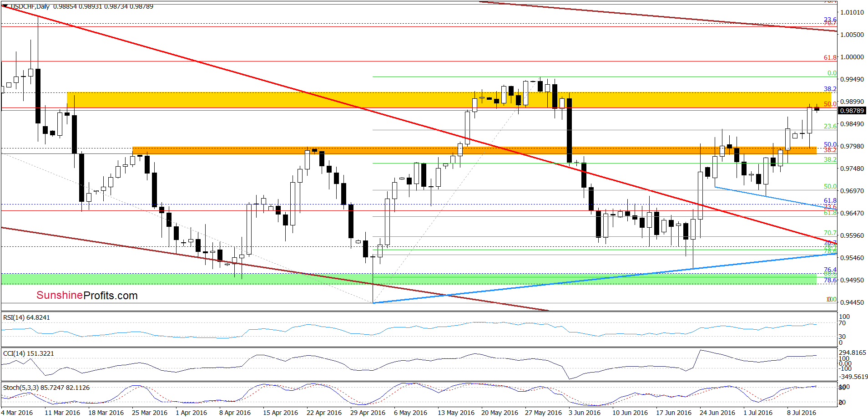
Task: Click the 1 Jul 2016 date label
Action: click(758, 413)
